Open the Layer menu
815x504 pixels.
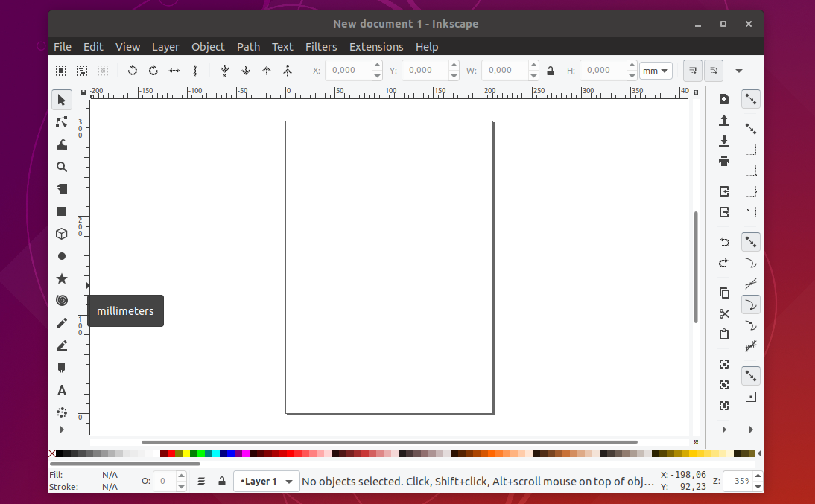[165, 47]
